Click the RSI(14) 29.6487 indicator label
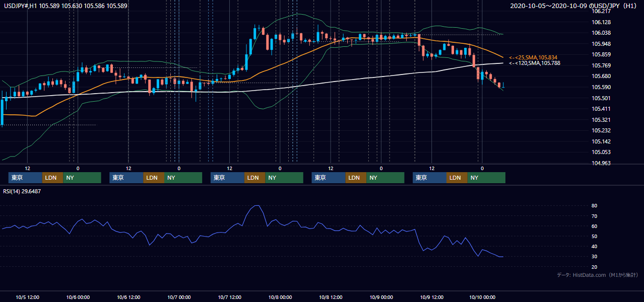 pos(22,191)
